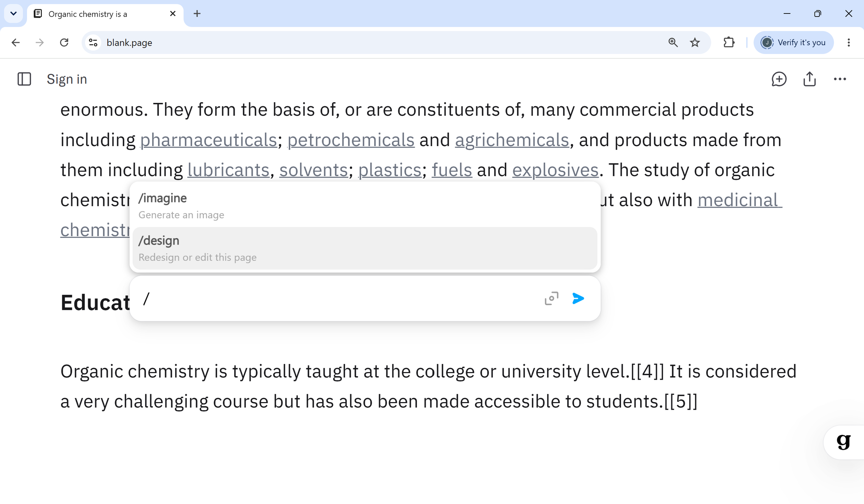Toggle the sidebar panel icon
Viewport: 864px width, 504px height.
(24, 79)
